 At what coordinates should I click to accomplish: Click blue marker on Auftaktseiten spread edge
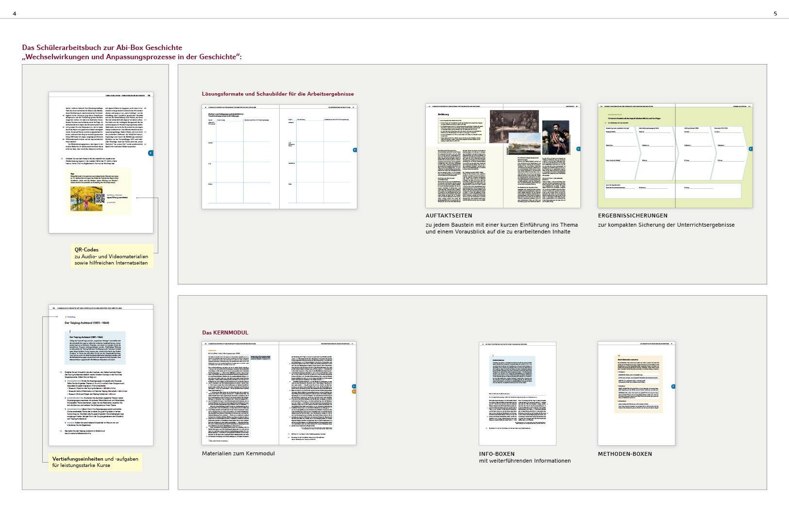tap(578, 149)
